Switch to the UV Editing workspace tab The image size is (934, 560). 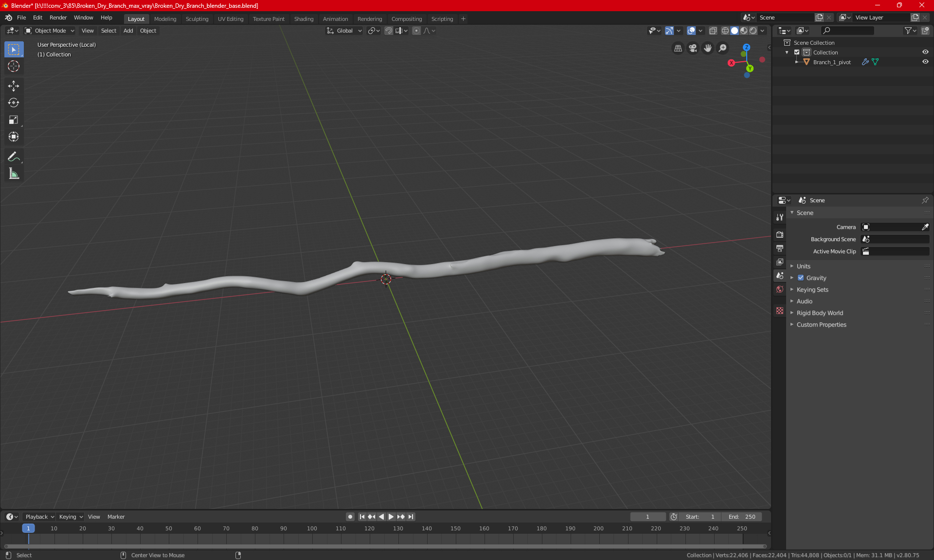[231, 19]
